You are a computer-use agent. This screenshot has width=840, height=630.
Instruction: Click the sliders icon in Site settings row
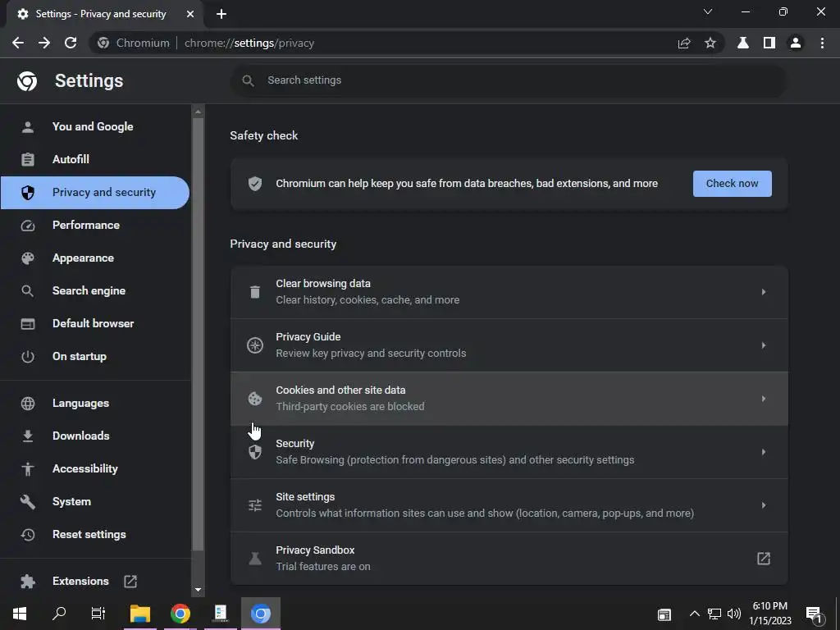255,505
